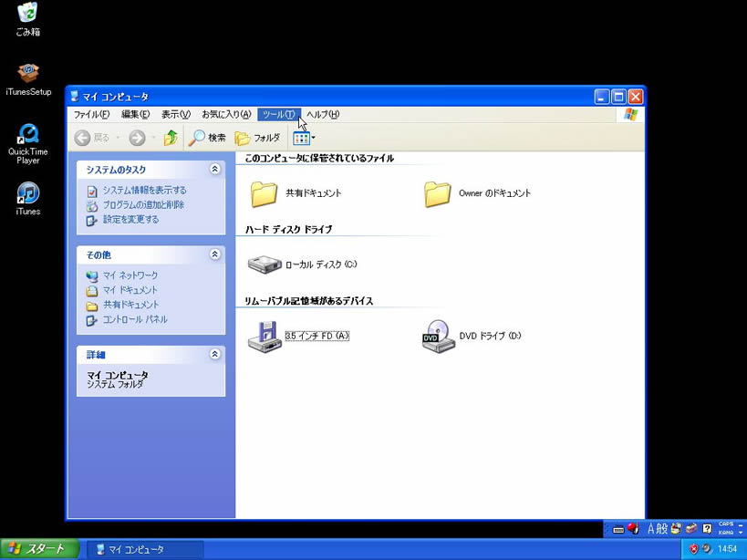Open the IME toolbox icon on language bar
The image size is (747, 560).
[691, 529]
